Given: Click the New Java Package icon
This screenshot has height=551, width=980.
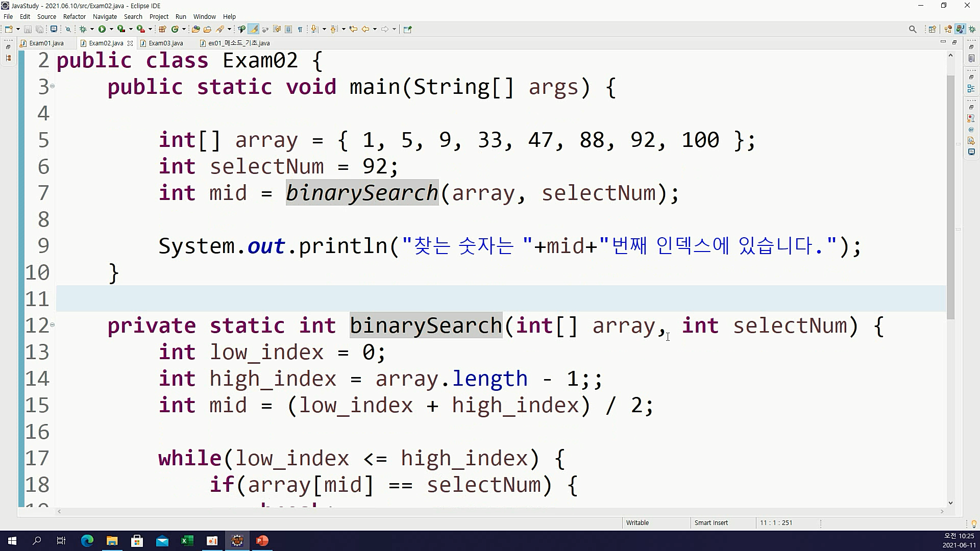Looking at the screenshot, I should click(x=163, y=29).
